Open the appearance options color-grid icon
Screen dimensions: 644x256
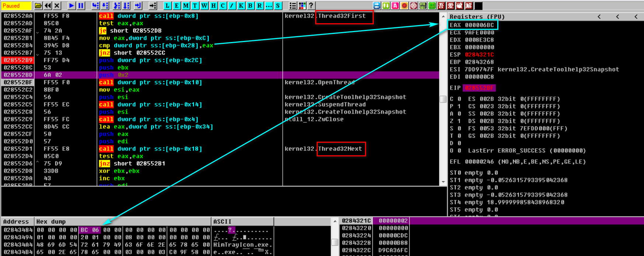302,6
